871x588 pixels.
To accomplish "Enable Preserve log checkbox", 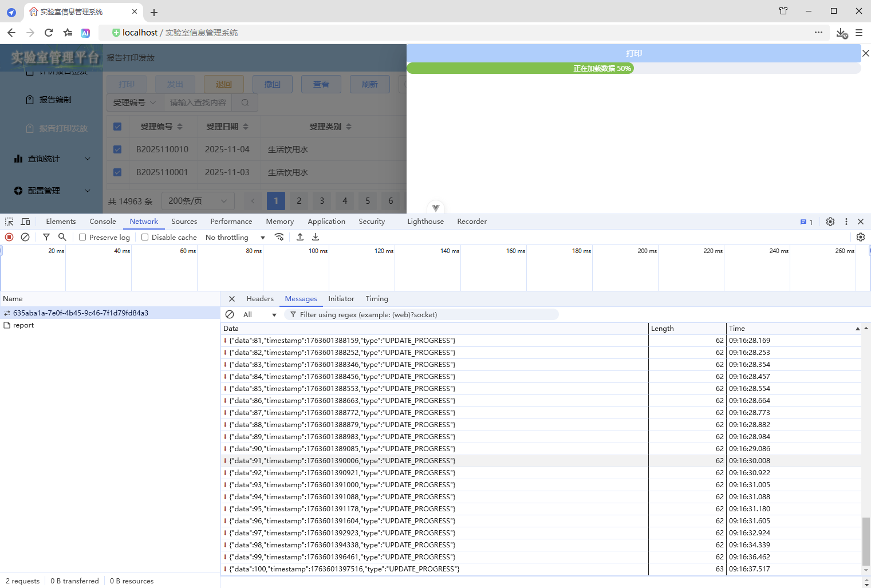I will [x=82, y=237].
